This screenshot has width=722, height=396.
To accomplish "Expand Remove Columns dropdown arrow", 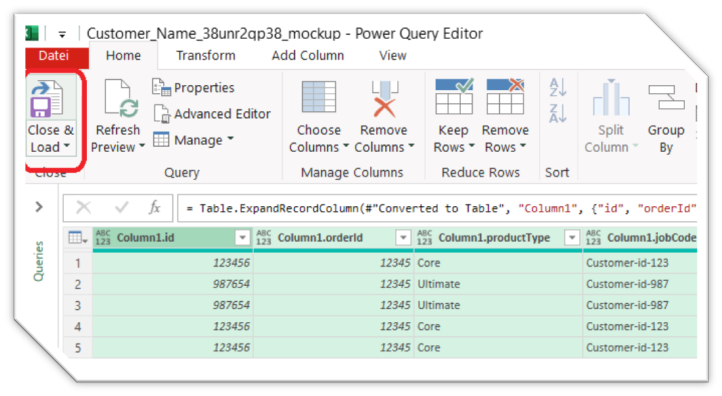I will click(411, 146).
